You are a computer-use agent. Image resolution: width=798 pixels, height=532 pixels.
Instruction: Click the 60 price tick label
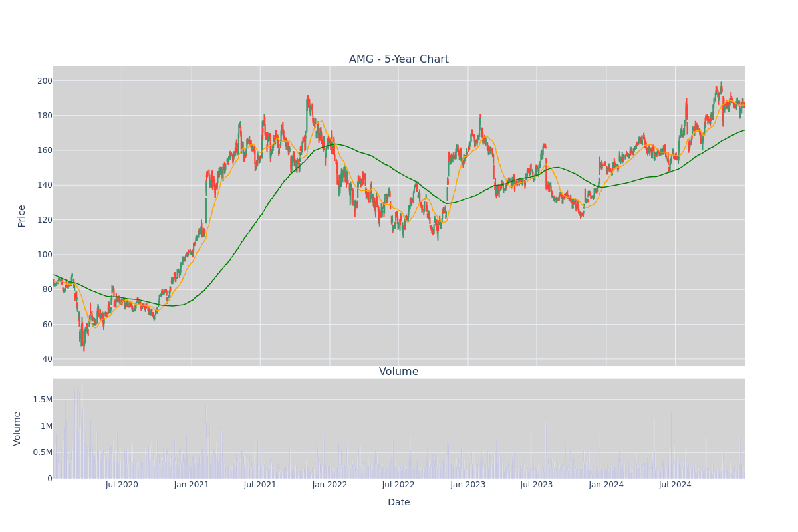48,325
